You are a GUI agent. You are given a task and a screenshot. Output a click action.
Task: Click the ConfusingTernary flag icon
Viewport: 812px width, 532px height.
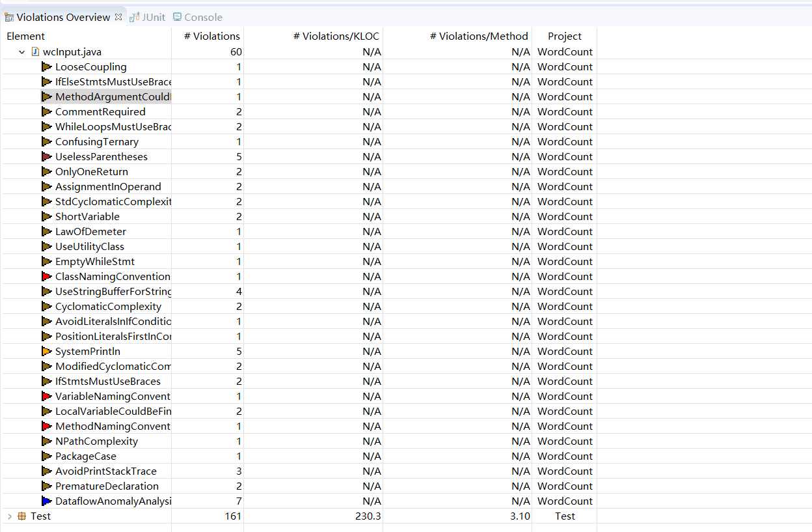click(46, 142)
